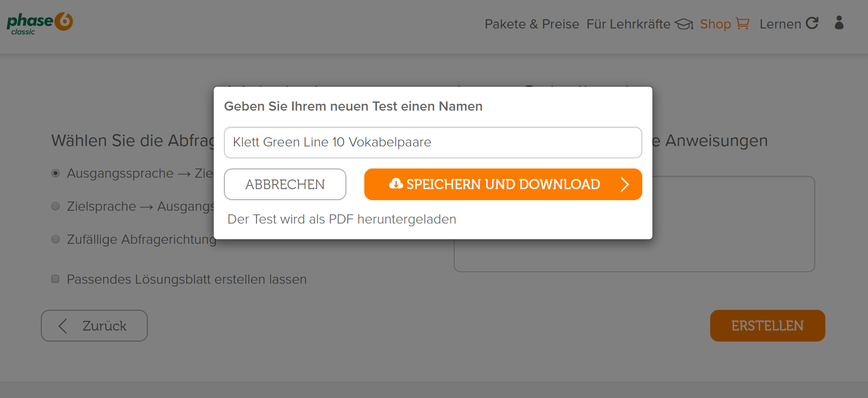This screenshot has height=398, width=868.
Task: Click the test name input field
Action: pyautogui.click(x=433, y=142)
